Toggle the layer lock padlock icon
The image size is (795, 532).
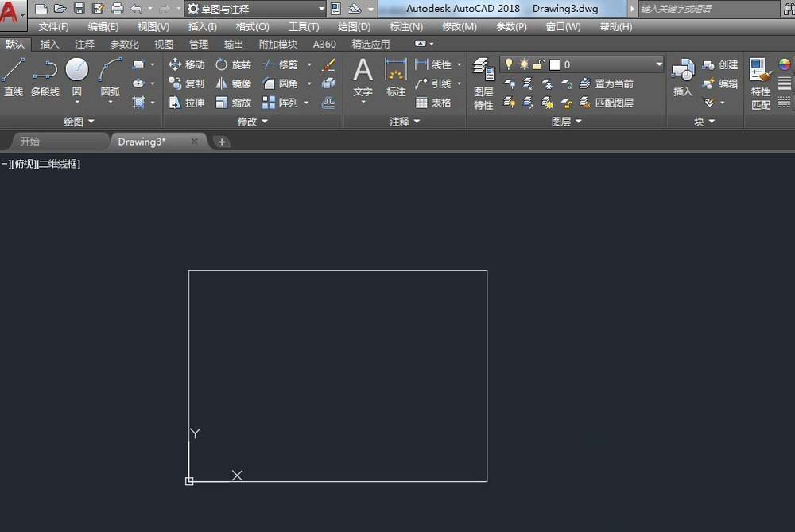538,64
